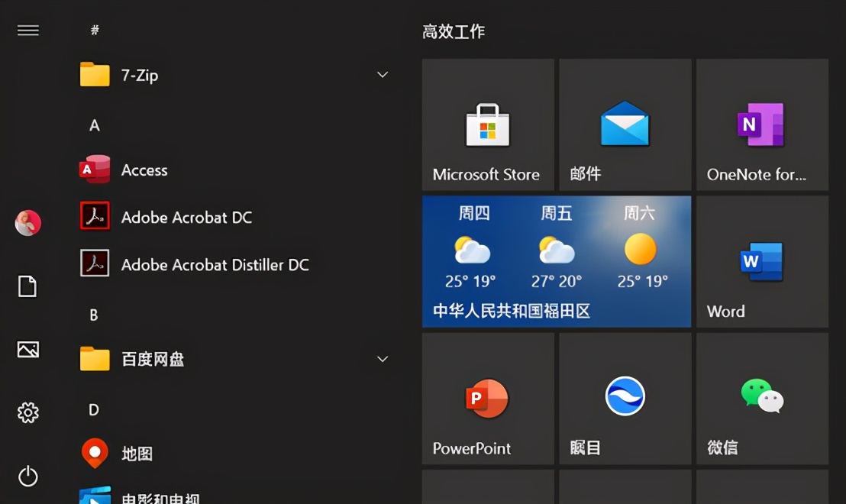Launch the Microsoft Store tile
The image size is (846, 504).
tap(488, 124)
